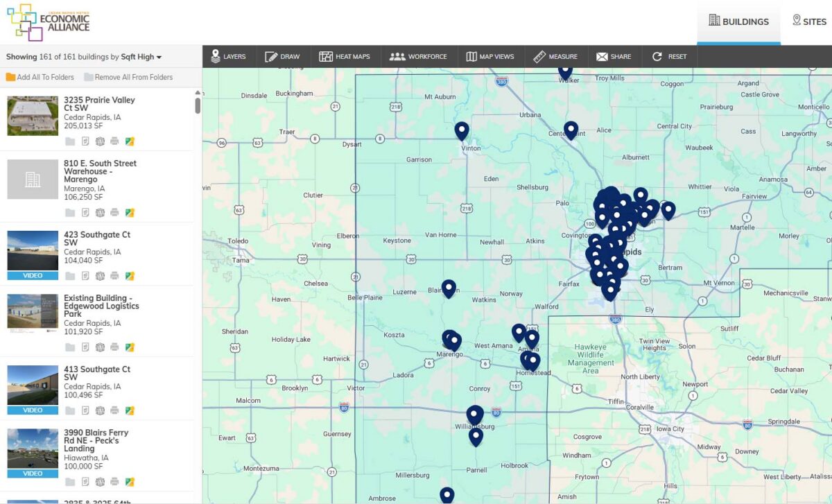Open the Existing Building Edgewood Logistics Park thumbnail
This screenshot has height=504, width=832.
point(33,313)
